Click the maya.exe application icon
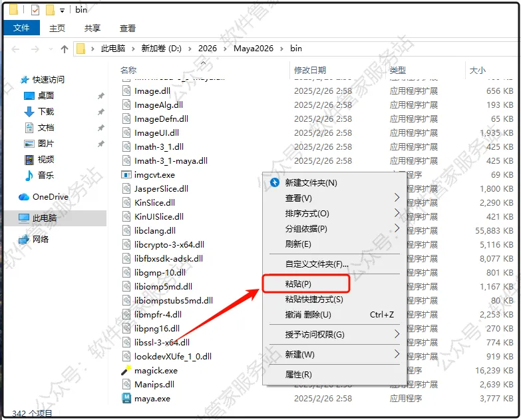Image resolution: width=521 pixels, height=420 pixels. (126, 398)
